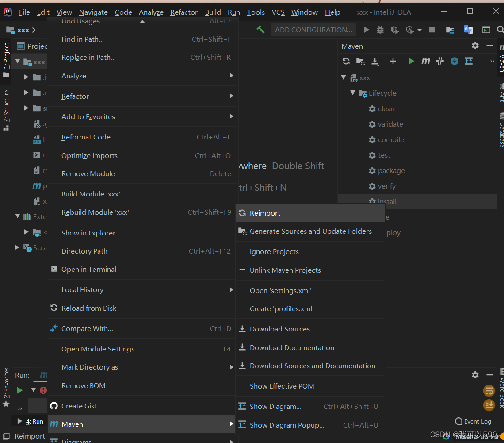Open the VCS menu

click(x=278, y=12)
